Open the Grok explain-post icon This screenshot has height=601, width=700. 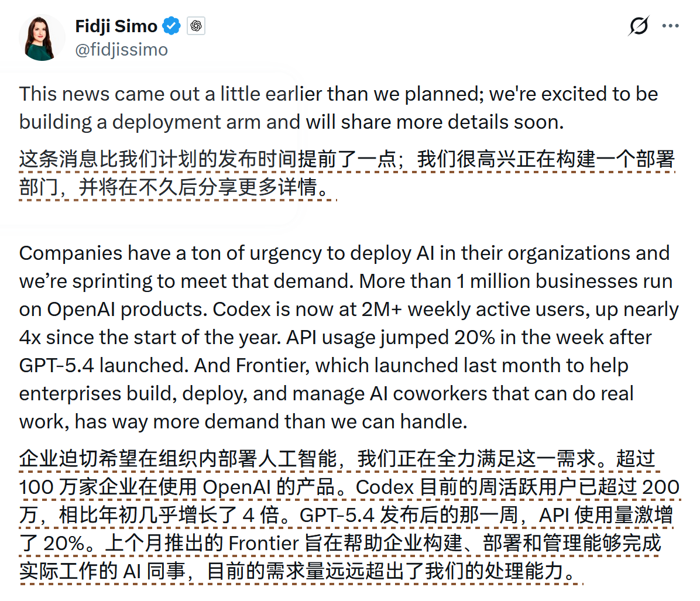click(x=639, y=26)
